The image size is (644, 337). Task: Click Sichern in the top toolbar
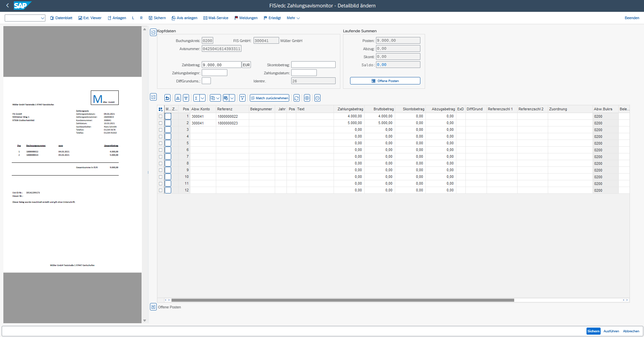point(157,18)
